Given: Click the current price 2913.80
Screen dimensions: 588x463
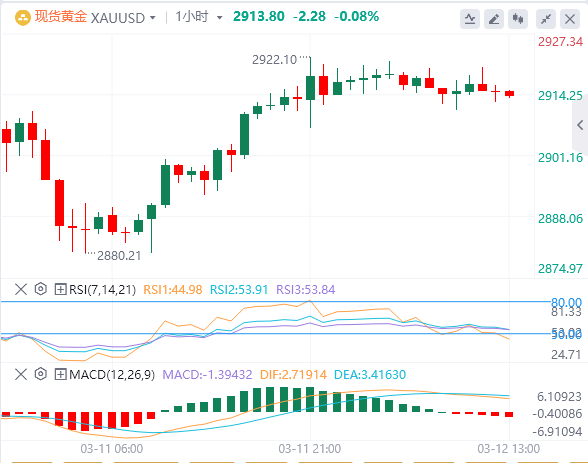Looking at the screenshot, I should pyautogui.click(x=259, y=16).
